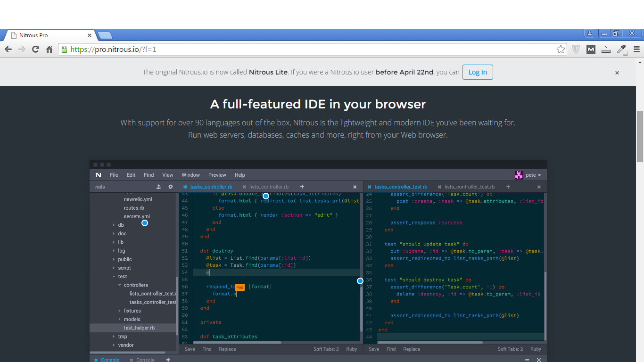The width and height of the screenshot is (644, 362).
Task: Click the page vertical scrollbar thumb
Action: (x=640, y=136)
